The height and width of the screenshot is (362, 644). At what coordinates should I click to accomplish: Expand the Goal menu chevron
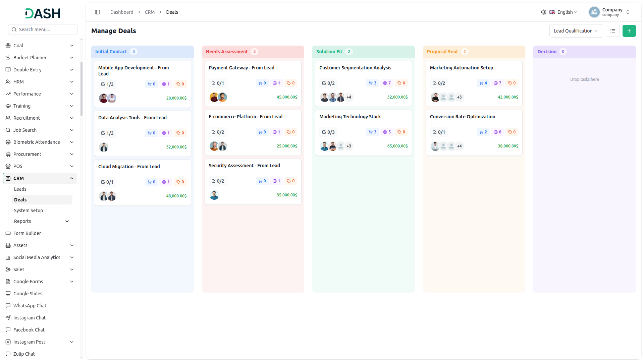[71, 46]
